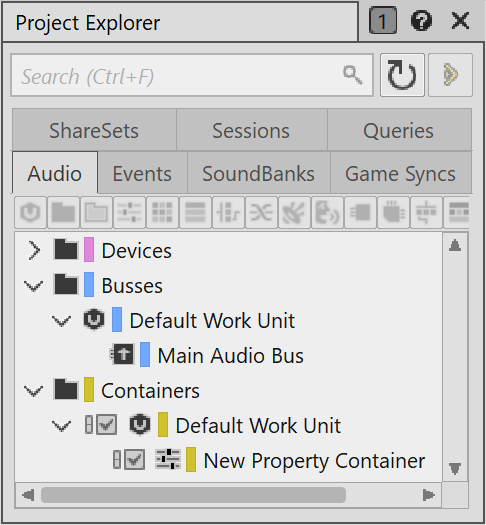This screenshot has height=525, width=486.
Task: Click the vertical scrollbar down arrow
Action: point(455,468)
